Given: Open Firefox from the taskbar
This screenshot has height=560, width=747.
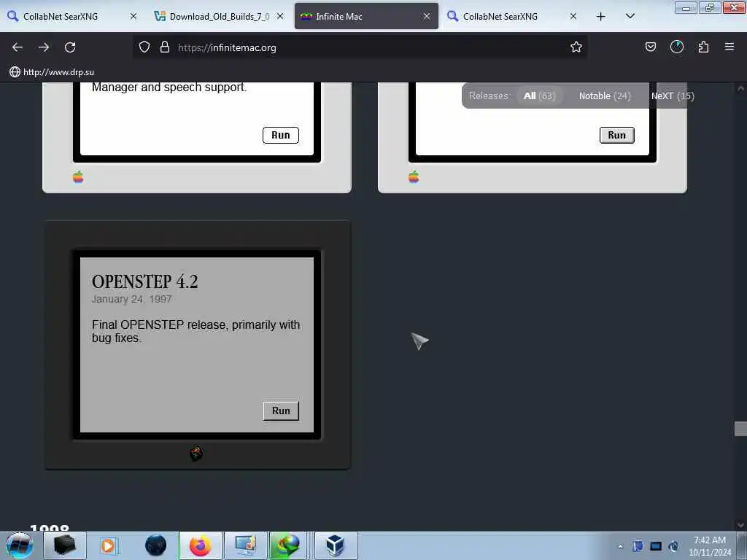Looking at the screenshot, I should click(x=201, y=545).
